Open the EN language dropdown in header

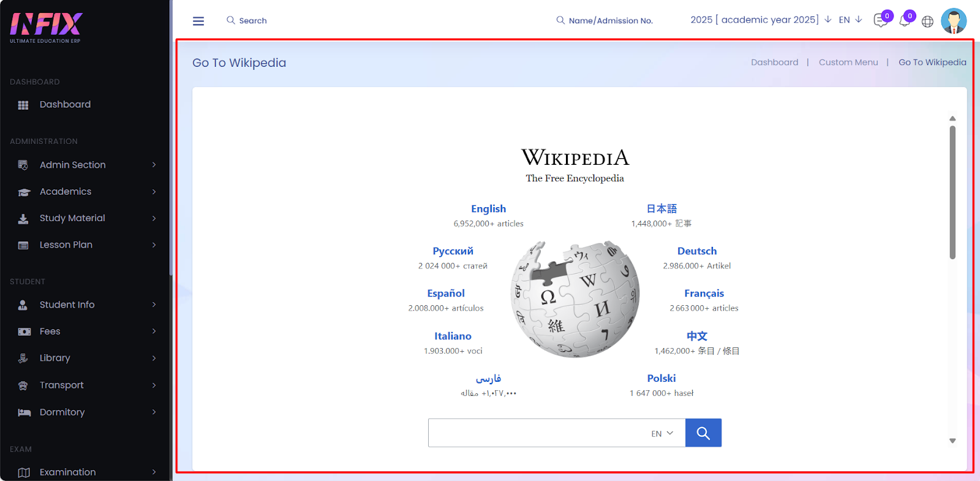pos(850,20)
